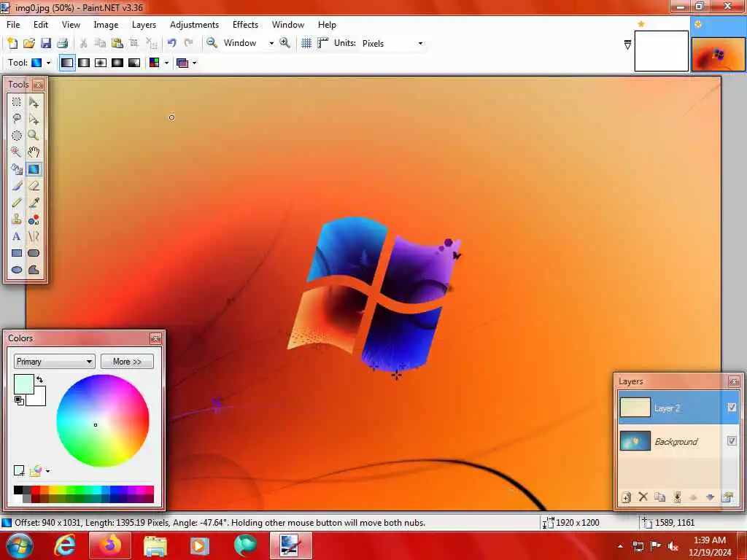Click the New file icon
747x560 pixels.
[x=12, y=43]
